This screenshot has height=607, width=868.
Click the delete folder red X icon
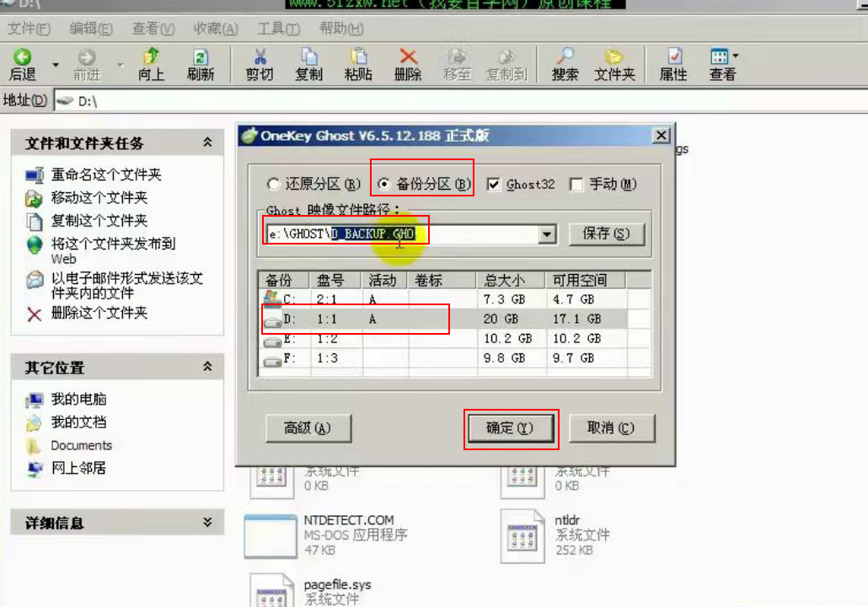[35, 314]
